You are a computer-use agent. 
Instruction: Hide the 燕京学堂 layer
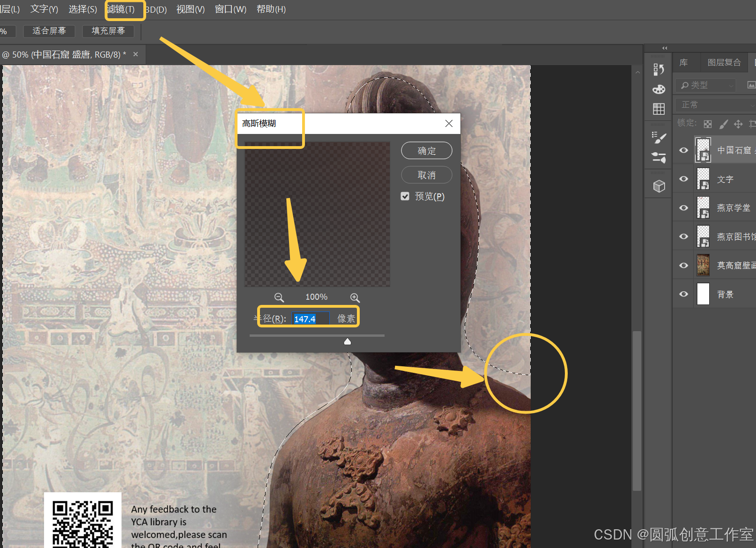(684, 207)
